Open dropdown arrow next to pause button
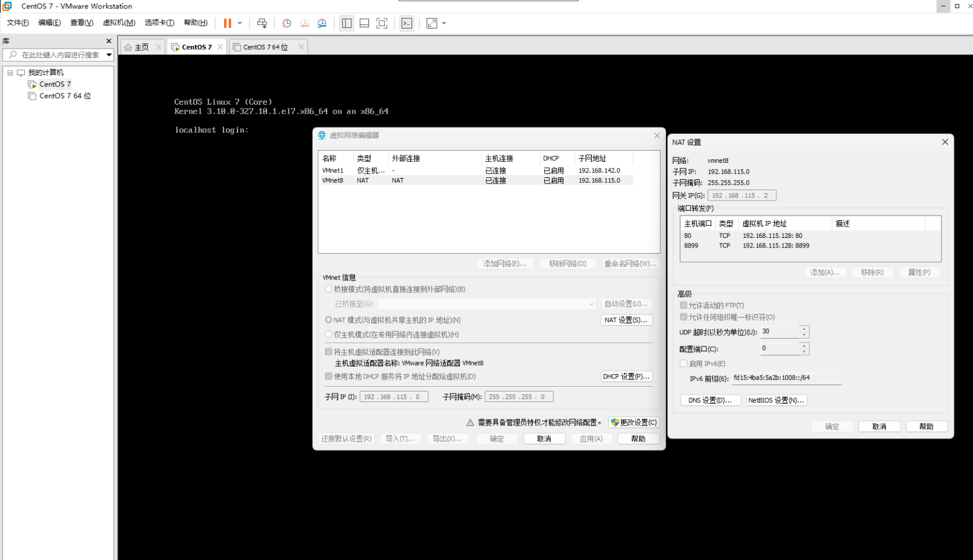 point(240,23)
